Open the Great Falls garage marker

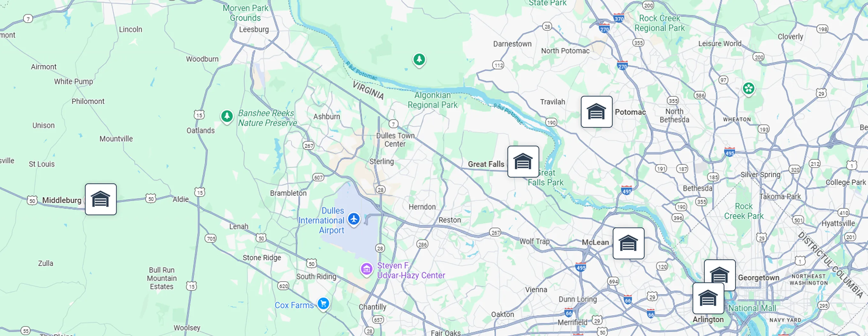[523, 162]
